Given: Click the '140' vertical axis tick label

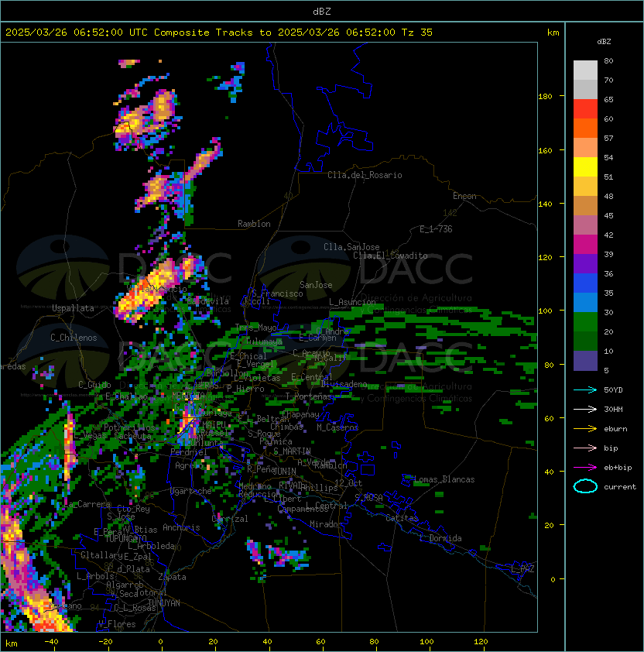Looking at the screenshot, I should pyautogui.click(x=545, y=204).
